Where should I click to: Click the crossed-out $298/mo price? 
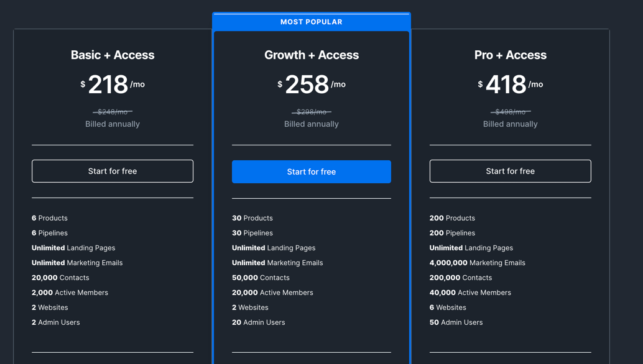click(x=312, y=112)
